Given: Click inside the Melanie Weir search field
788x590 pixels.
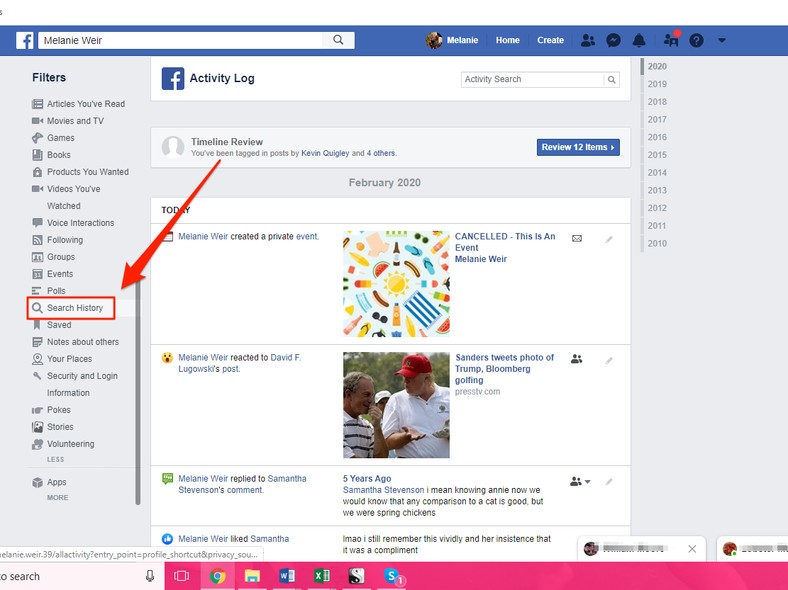Looking at the screenshot, I should click(181, 40).
